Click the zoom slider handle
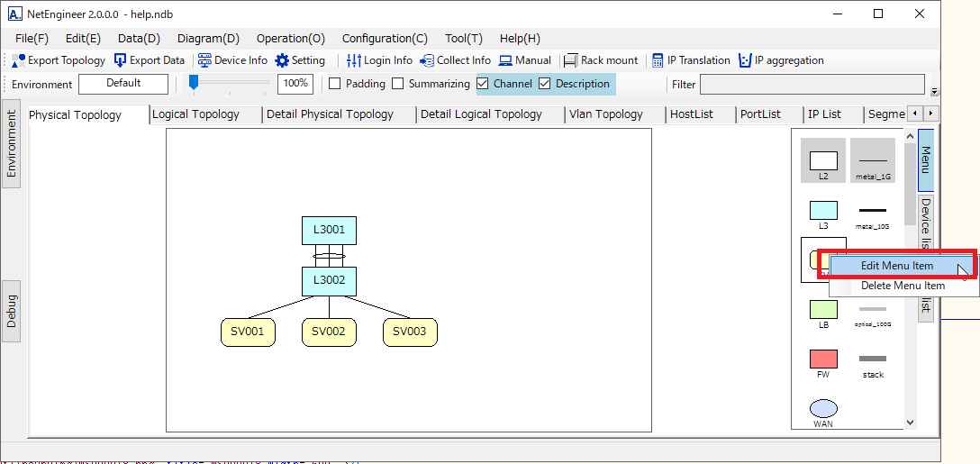The image size is (980, 464). pyautogui.click(x=194, y=83)
